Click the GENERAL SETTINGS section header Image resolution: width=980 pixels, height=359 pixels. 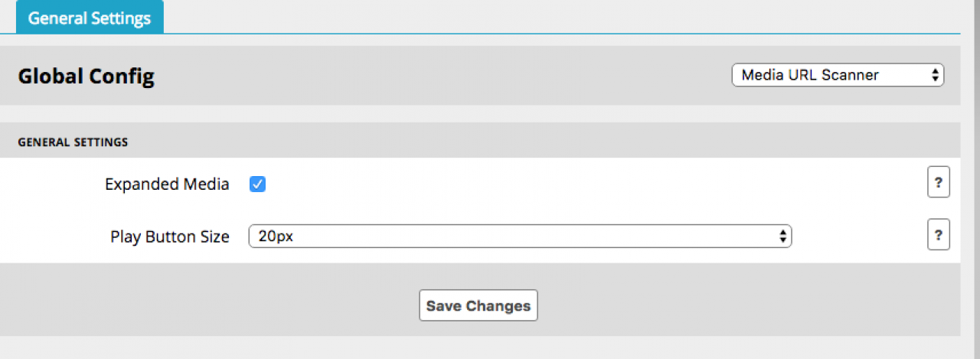pos(73,142)
